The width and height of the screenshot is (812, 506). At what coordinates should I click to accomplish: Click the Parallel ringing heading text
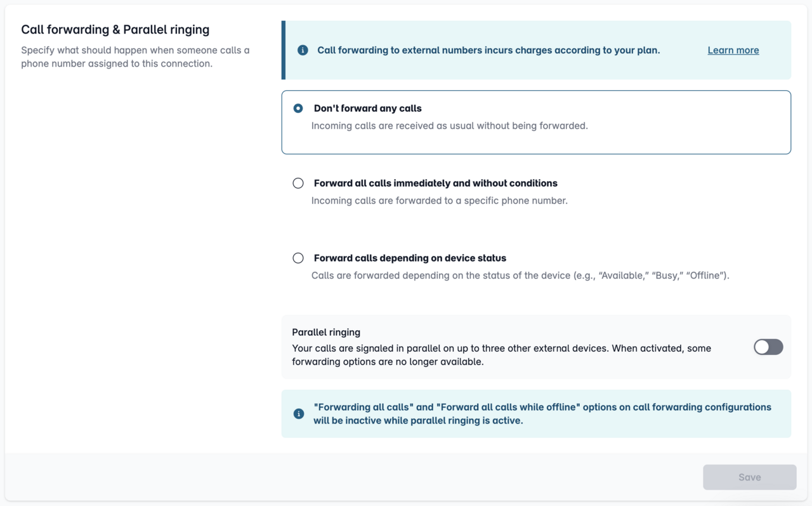pos(326,332)
